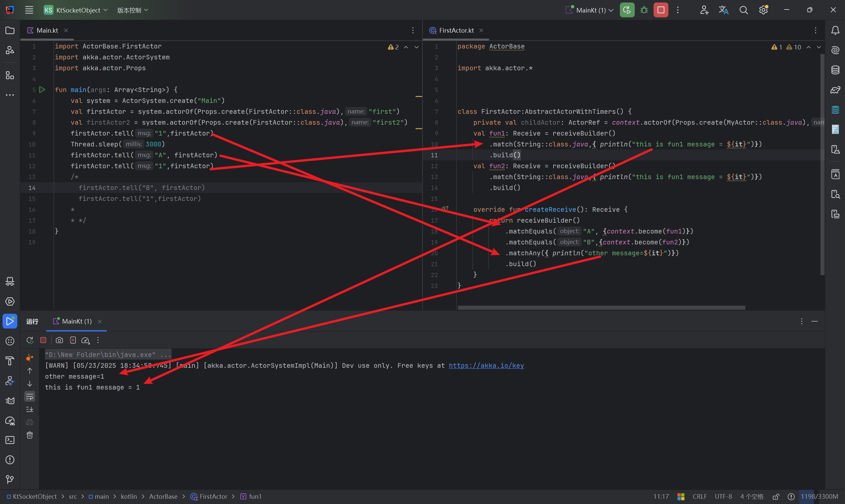Open FirstActor.kt editor tab options menu
The image size is (845, 504).
click(x=815, y=31)
